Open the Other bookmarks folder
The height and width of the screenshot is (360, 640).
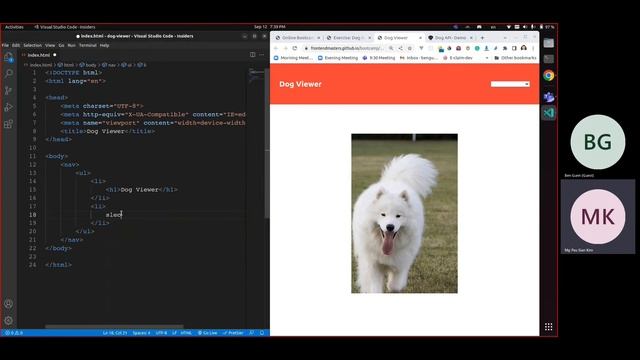(515, 58)
